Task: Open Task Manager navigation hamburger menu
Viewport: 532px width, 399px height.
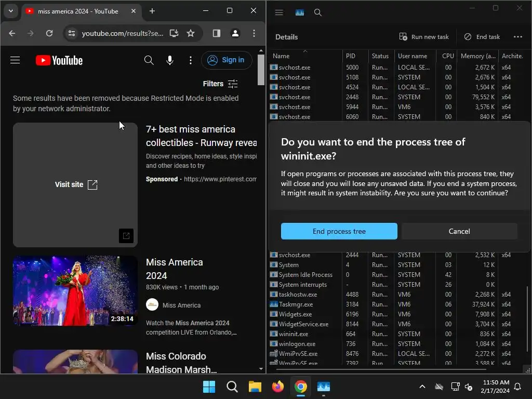Action: [279, 12]
